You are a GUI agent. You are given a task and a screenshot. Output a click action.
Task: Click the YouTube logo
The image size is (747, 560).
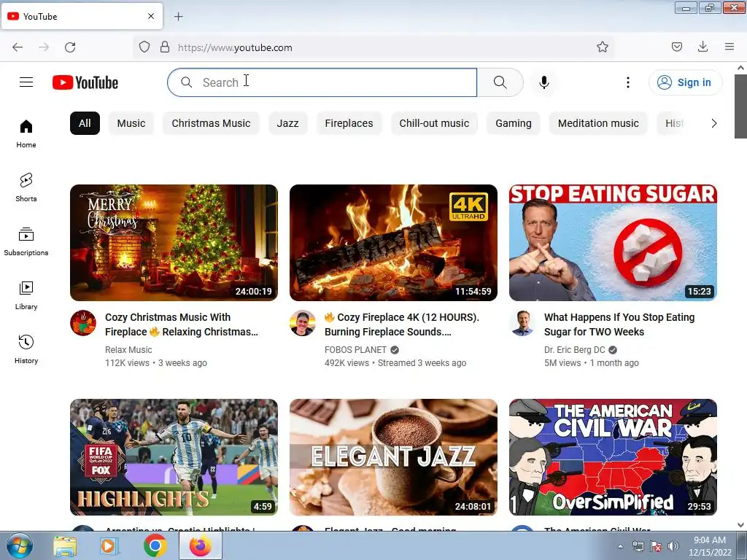(x=85, y=82)
